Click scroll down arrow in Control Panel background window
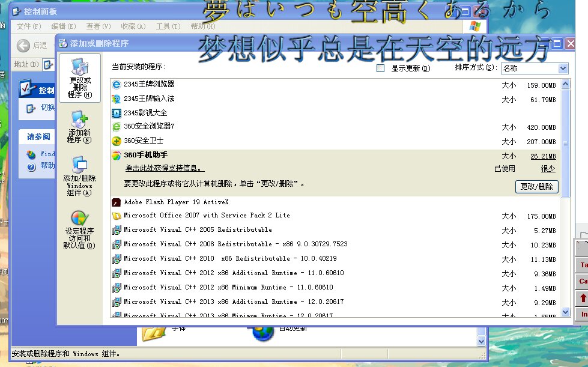The height and width of the screenshot is (367, 588). (481, 341)
